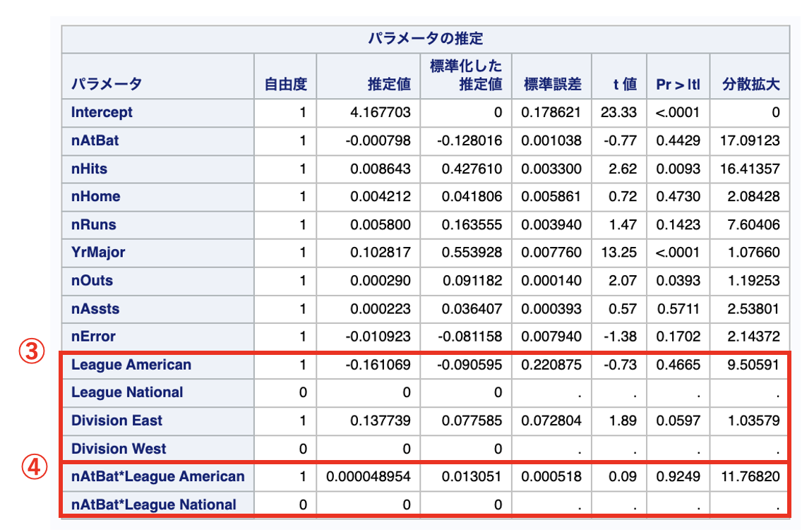Click the YrMajor row label
The image size is (802, 532).
pos(98,253)
